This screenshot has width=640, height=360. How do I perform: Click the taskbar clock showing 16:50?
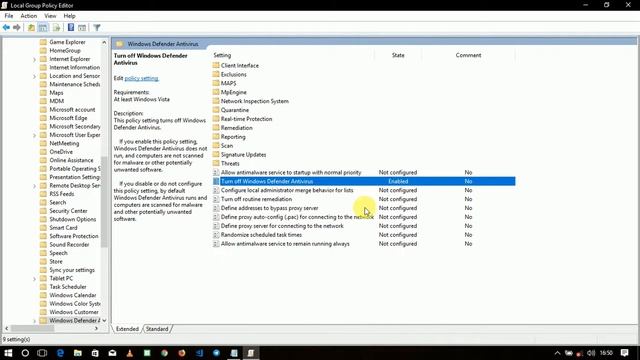[x=607, y=353]
